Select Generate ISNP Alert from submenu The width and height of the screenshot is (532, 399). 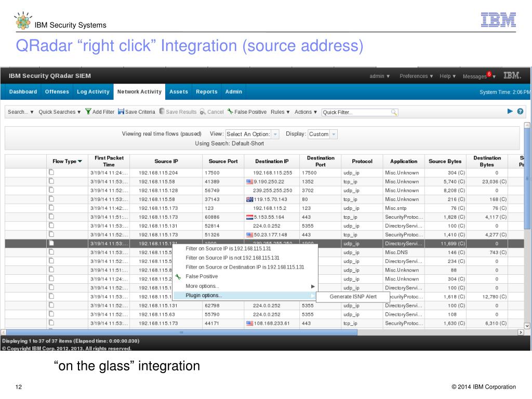[353, 297]
